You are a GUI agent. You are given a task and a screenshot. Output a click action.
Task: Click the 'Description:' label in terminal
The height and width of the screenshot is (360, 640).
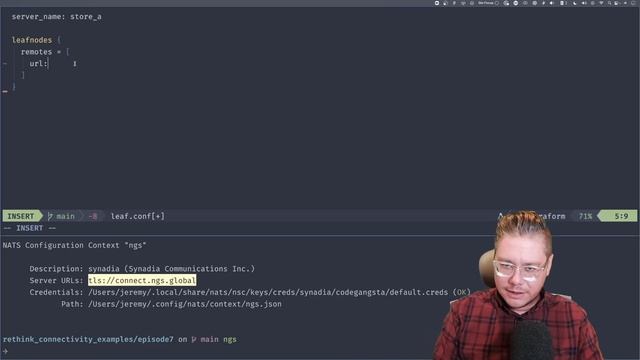pyautogui.click(x=56, y=269)
